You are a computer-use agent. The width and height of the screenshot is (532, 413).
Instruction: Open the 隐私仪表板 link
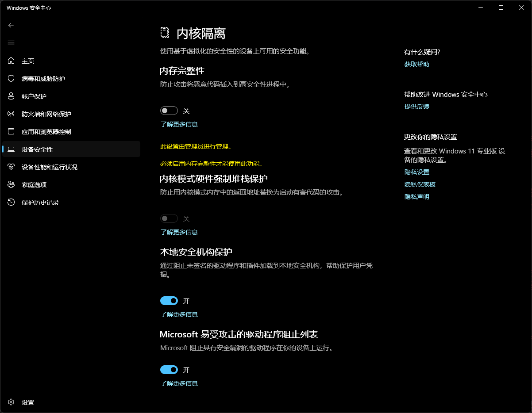click(x=420, y=184)
